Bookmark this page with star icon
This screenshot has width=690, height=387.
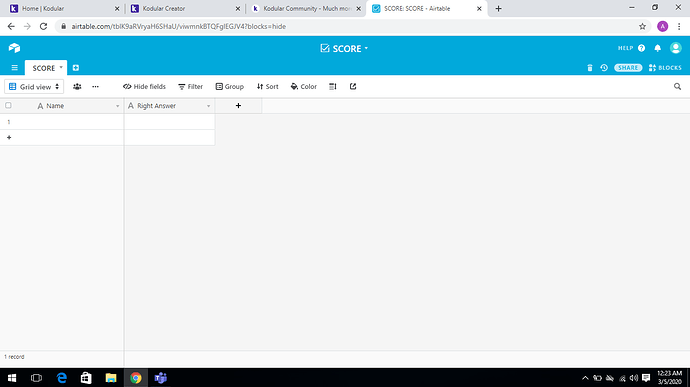pyautogui.click(x=642, y=26)
